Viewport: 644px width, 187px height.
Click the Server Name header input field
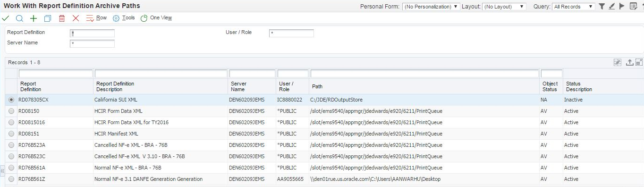tap(92, 44)
